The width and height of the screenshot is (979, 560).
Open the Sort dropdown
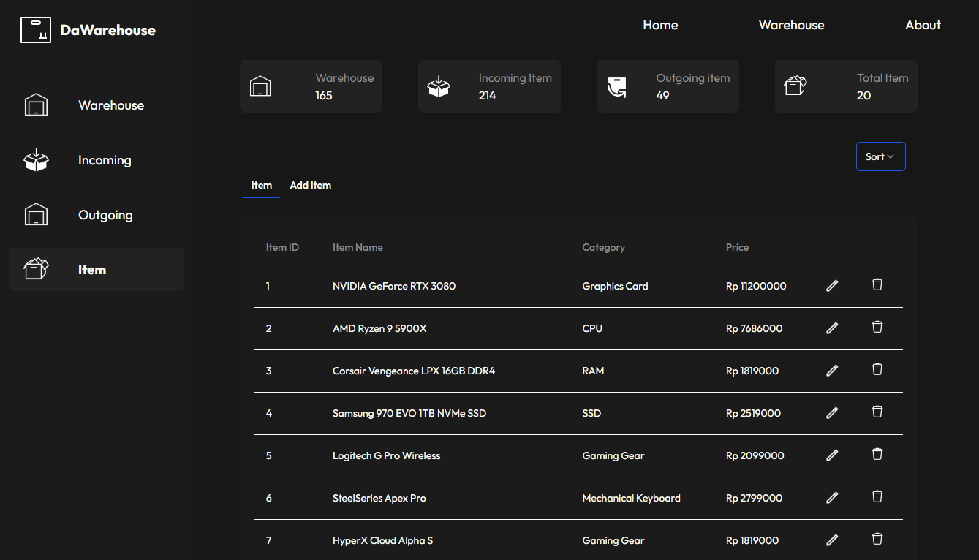point(880,156)
